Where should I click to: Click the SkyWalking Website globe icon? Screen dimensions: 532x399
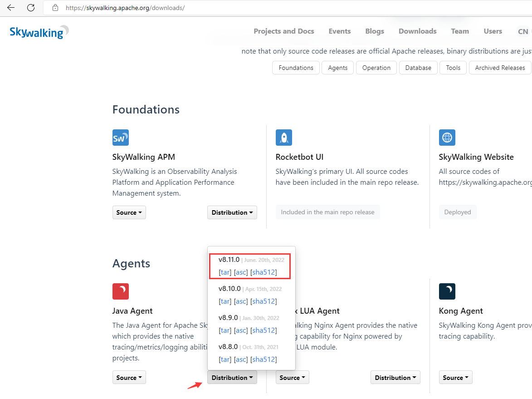(x=447, y=138)
